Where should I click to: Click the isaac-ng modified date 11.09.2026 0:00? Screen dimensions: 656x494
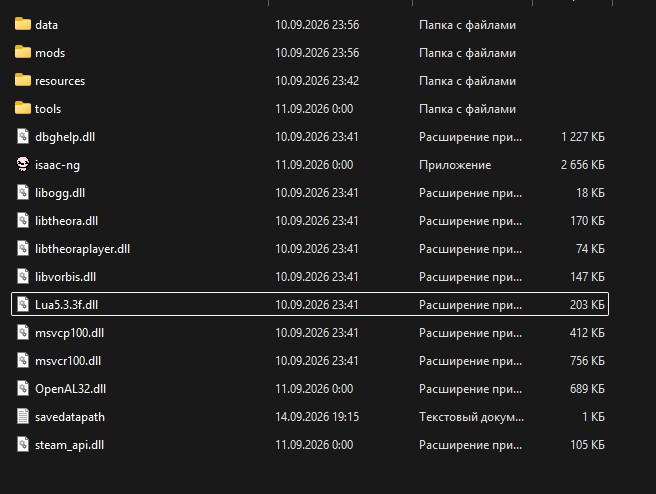click(x=314, y=165)
